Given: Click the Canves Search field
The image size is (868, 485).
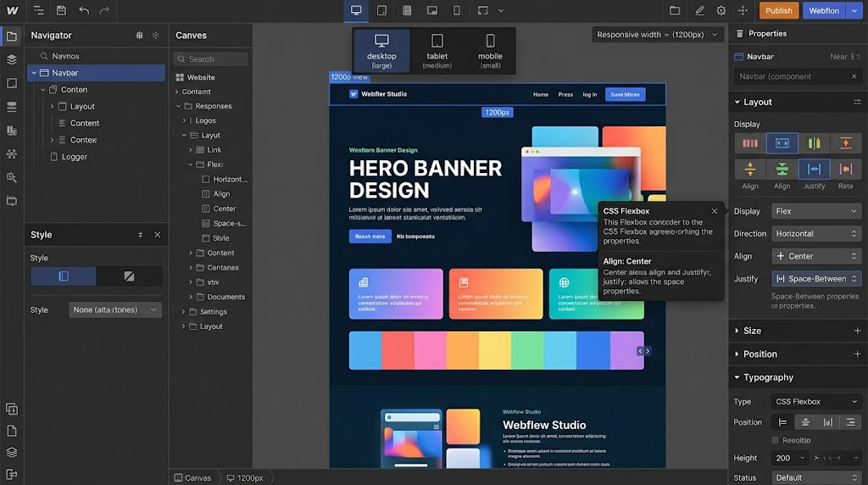Looking at the screenshot, I should (211, 59).
